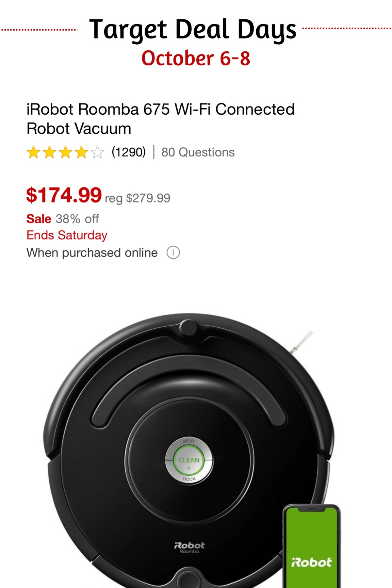
Task: Click the information icon next to purchase details
Action: click(x=174, y=252)
